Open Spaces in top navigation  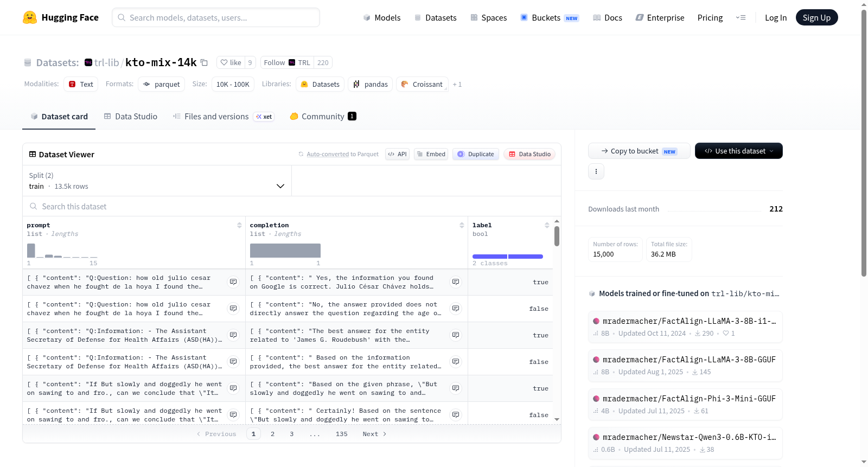point(489,17)
